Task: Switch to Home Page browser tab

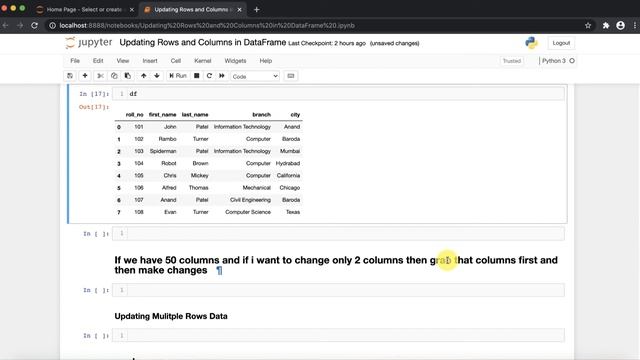Action: click(x=84, y=9)
